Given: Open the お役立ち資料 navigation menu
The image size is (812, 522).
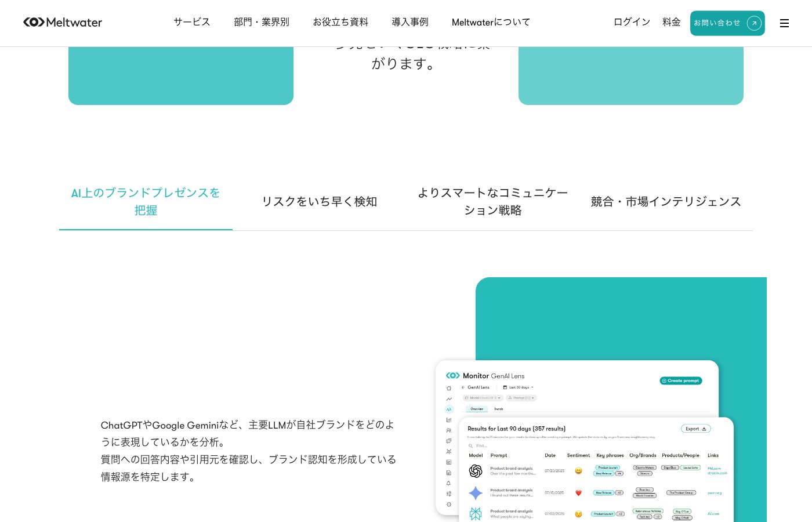Looking at the screenshot, I should click(x=340, y=22).
